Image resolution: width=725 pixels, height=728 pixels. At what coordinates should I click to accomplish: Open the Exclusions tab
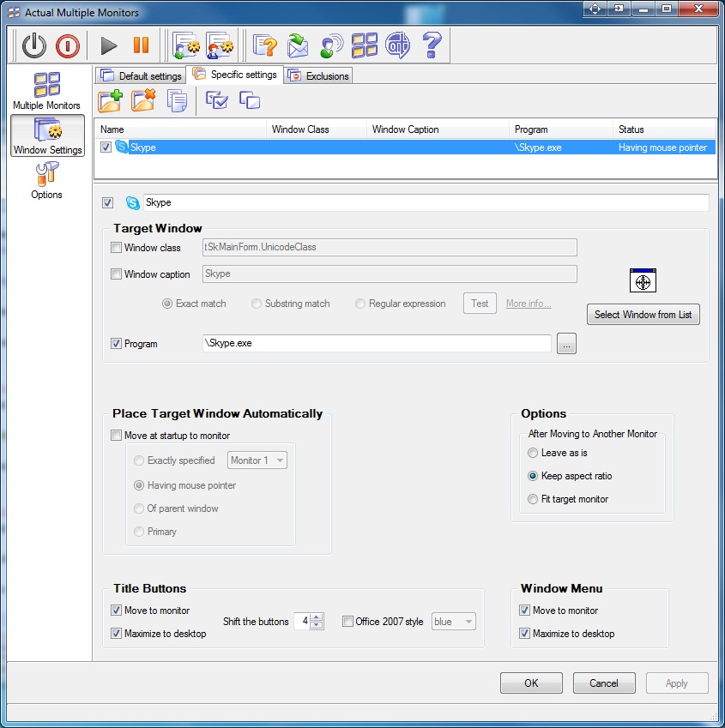point(318,75)
